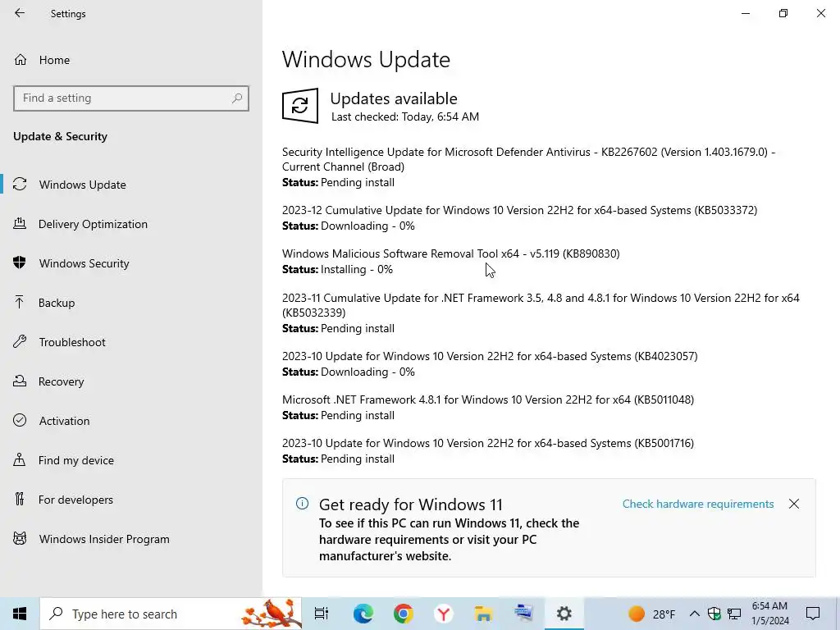The image size is (840, 630).
Task: Open Windows Insider Program page
Action: tap(104, 539)
